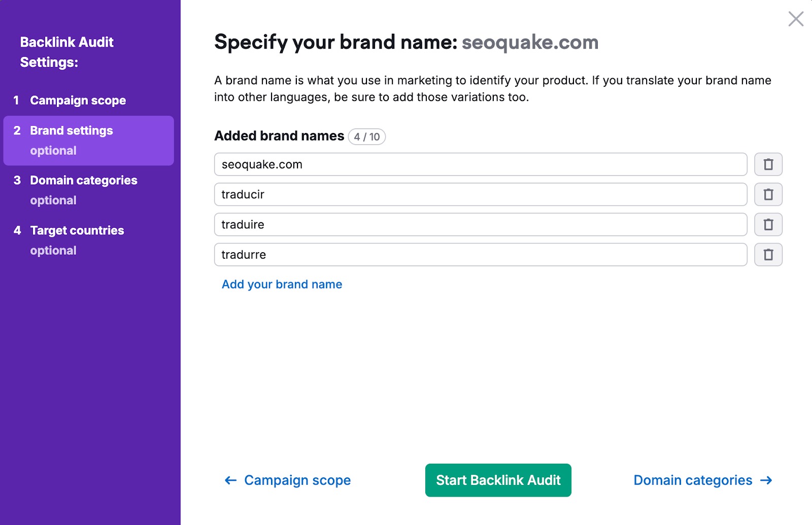Close the Backlink Audit Settings dialog
The height and width of the screenshot is (525, 812).
click(x=796, y=19)
